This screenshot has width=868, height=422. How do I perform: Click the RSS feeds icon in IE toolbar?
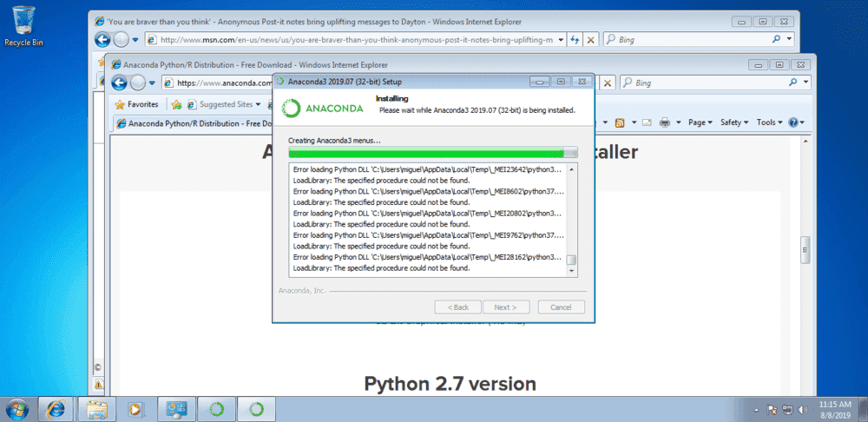[x=621, y=122]
